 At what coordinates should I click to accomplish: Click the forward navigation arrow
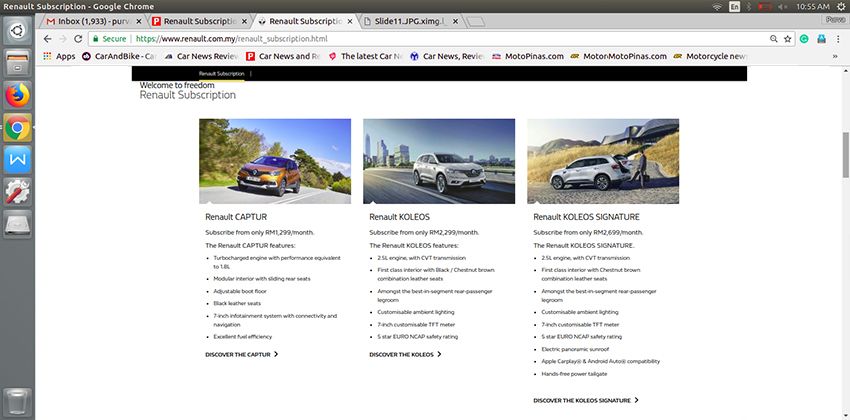click(x=63, y=39)
